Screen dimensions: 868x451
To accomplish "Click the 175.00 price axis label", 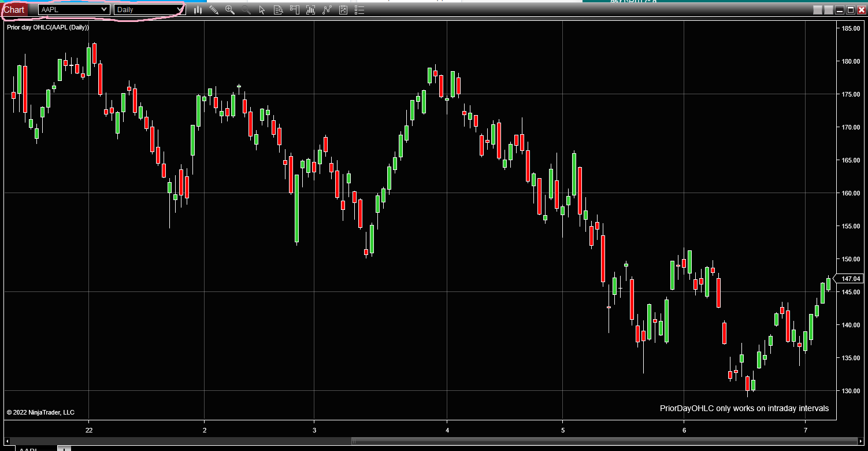I will pyautogui.click(x=851, y=94).
